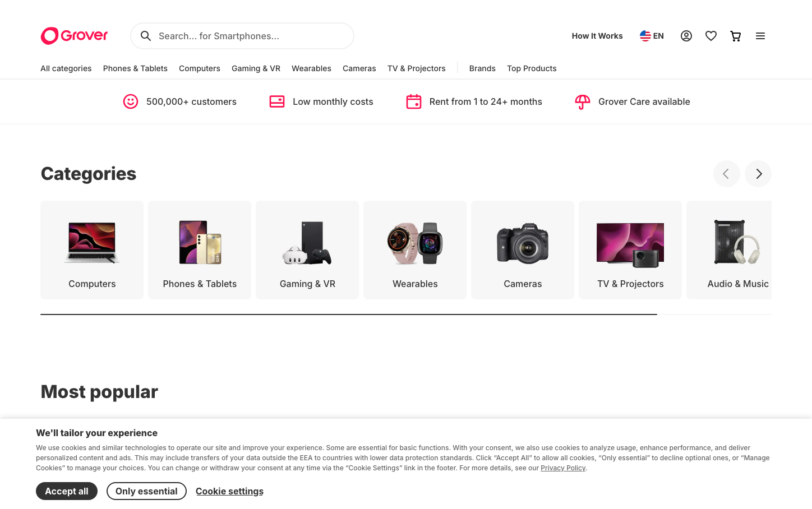Click the Grover logo
812x509 pixels.
[74, 36]
